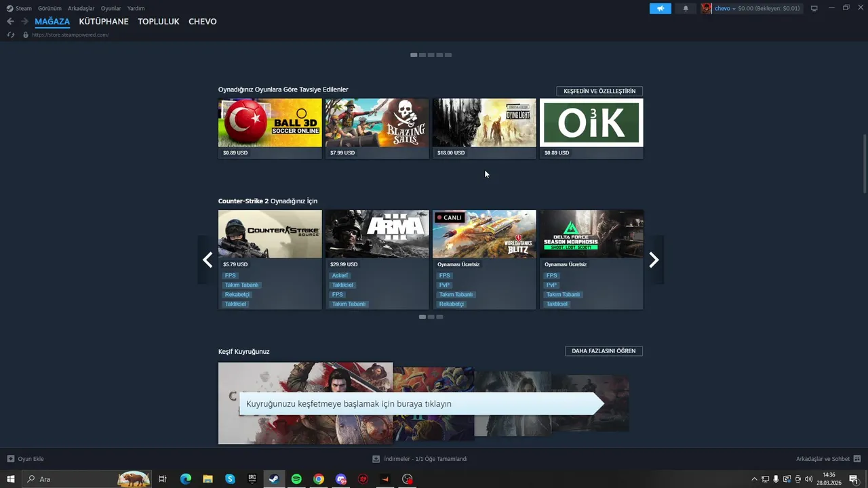Image resolution: width=868 pixels, height=488 pixels.
Task: Click the Windows Start button
Action: pyautogui.click(x=11, y=479)
